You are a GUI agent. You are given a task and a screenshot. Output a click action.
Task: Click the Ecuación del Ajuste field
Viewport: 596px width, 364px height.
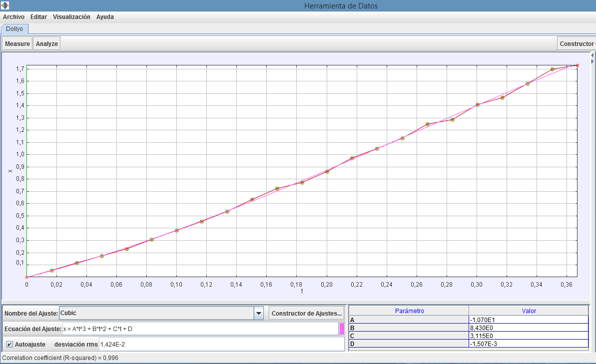pos(200,329)
